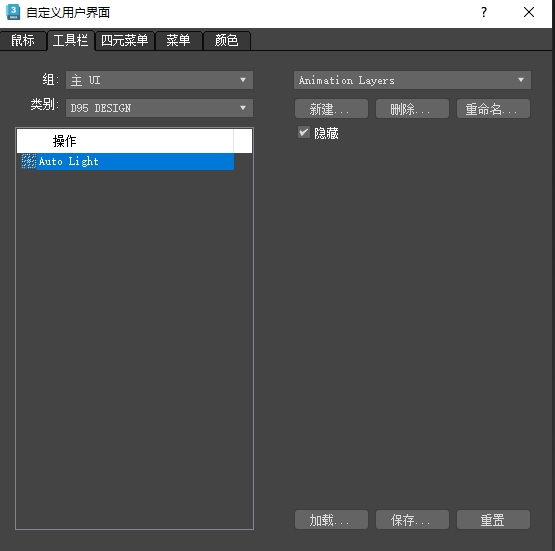The height and width of the screenshot is (551, 555).
Task: Switch to the 四元菜单 (Quad menu) tab
Action: 125,40
